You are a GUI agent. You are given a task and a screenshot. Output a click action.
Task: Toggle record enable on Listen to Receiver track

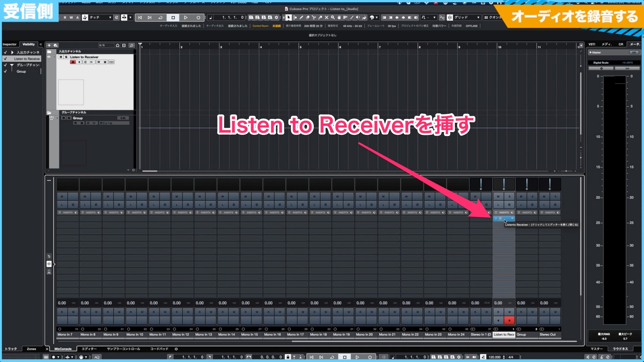(x=73, y=62)
